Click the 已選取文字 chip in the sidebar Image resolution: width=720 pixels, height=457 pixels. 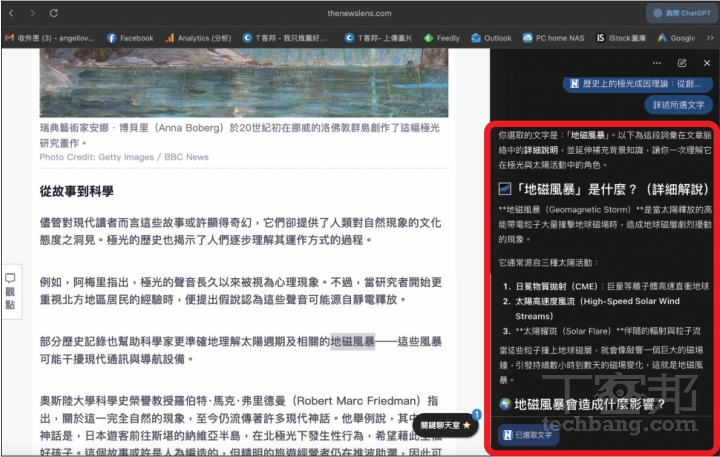[529, 434]
